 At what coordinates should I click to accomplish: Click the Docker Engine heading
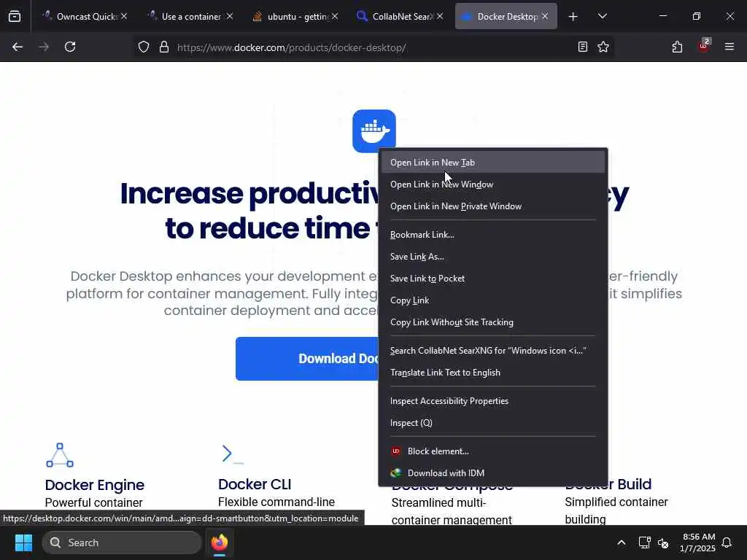94,485
